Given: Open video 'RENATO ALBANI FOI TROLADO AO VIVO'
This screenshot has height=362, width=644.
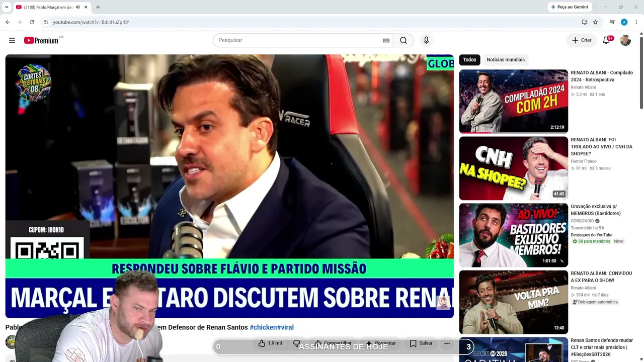Looking at the screenshot, I should point(601,147).
